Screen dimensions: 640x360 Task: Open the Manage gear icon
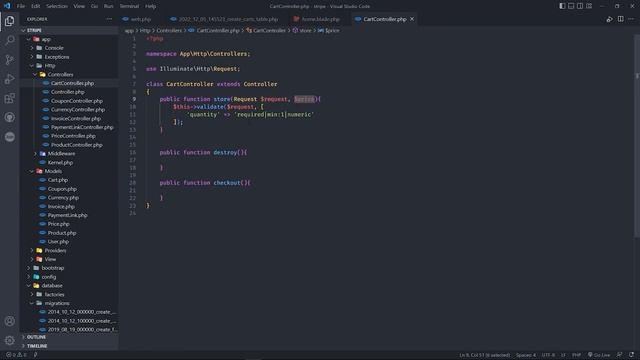9,340
